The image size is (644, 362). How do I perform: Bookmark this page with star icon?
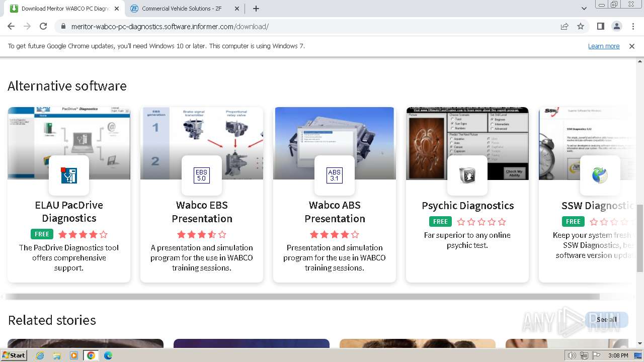pos(581,26)
